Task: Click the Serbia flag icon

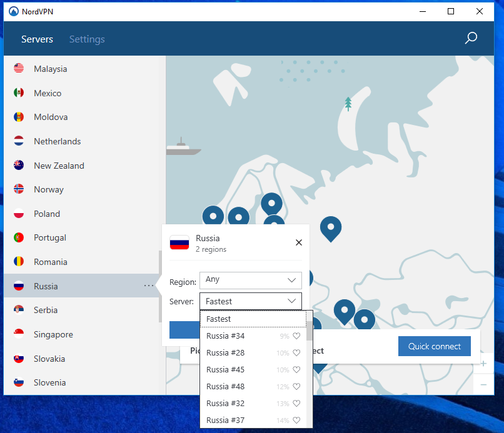Action: [19, 310]
